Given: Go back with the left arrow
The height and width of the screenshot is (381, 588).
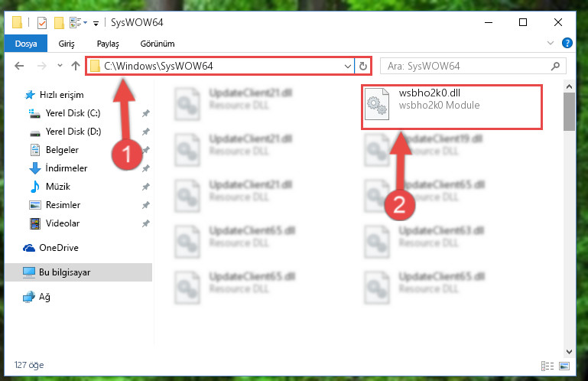Looking at the screenshot, I should point(19,67).
